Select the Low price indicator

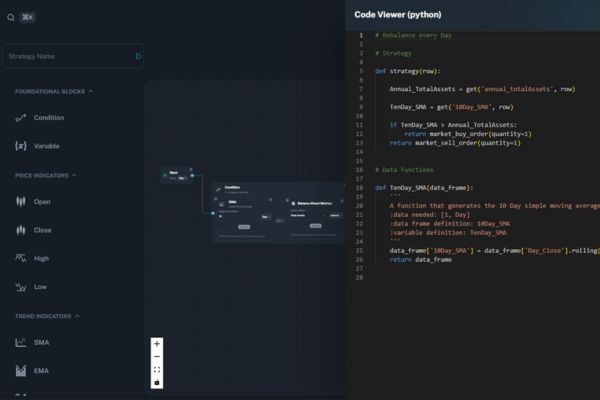[41, 287]
